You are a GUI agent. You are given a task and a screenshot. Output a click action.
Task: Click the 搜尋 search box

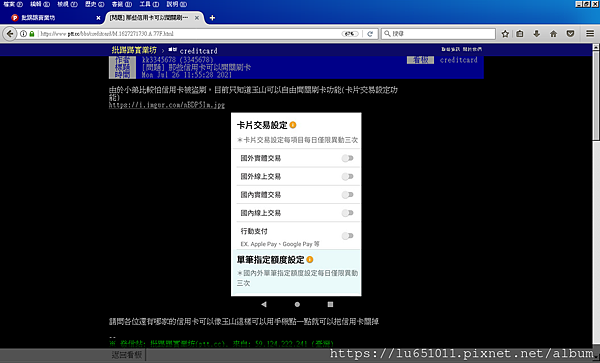438,34
